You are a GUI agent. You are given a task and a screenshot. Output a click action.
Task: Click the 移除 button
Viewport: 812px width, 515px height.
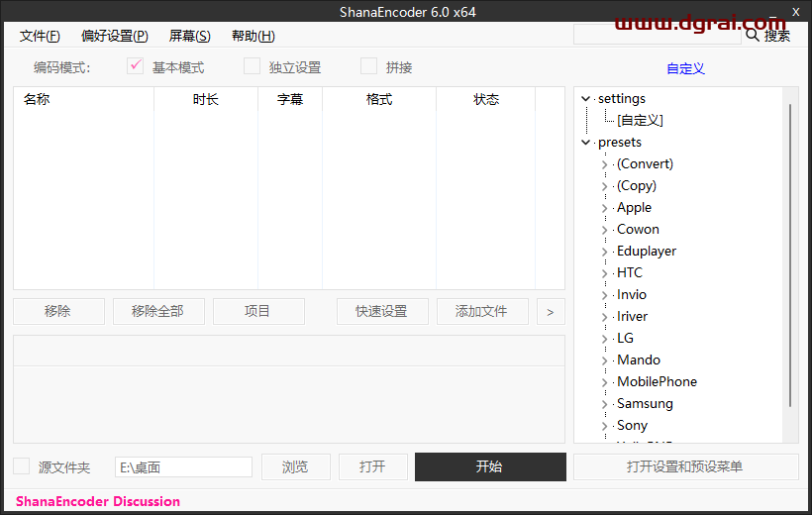(x=58, y=311)
